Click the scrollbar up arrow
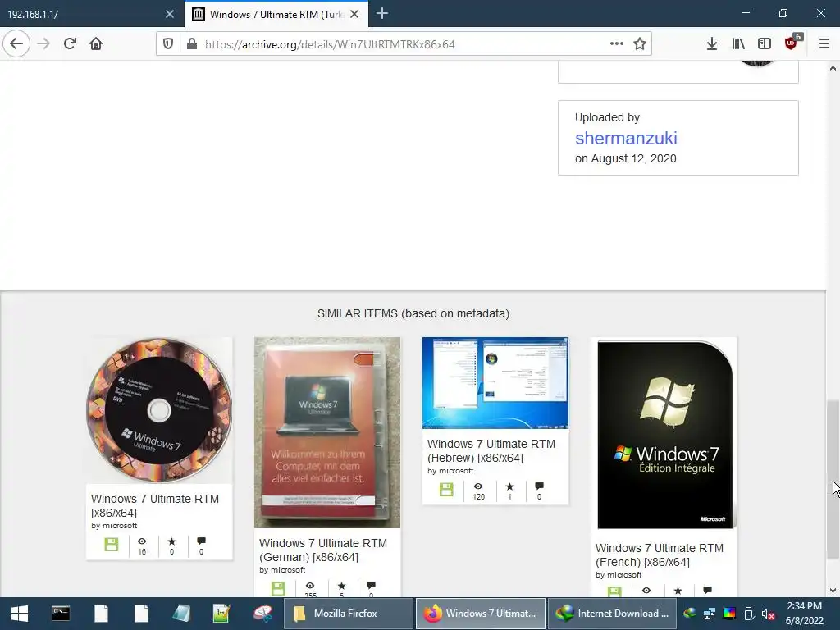840x630 pixels. point(833,69)
